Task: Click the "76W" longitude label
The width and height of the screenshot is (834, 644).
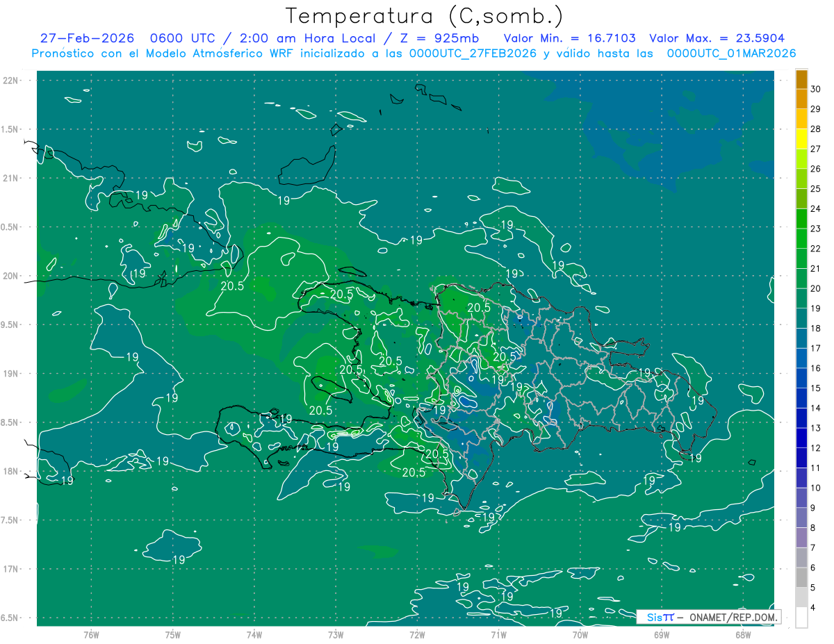Action: [91, 634]
